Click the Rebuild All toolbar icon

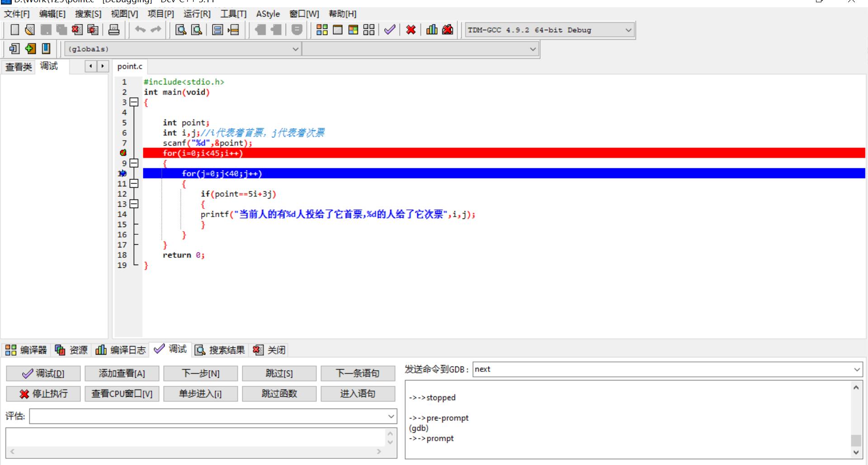369,30
